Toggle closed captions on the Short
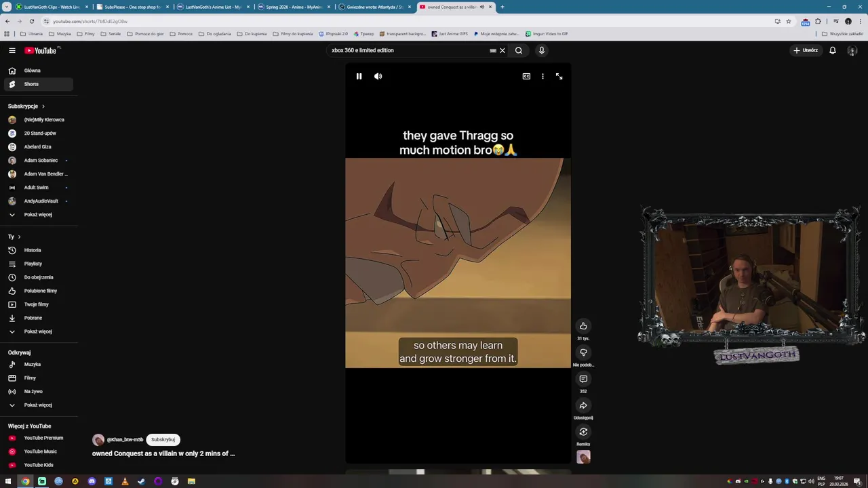This screenshot has height=488, width=868. coord(526,77)
